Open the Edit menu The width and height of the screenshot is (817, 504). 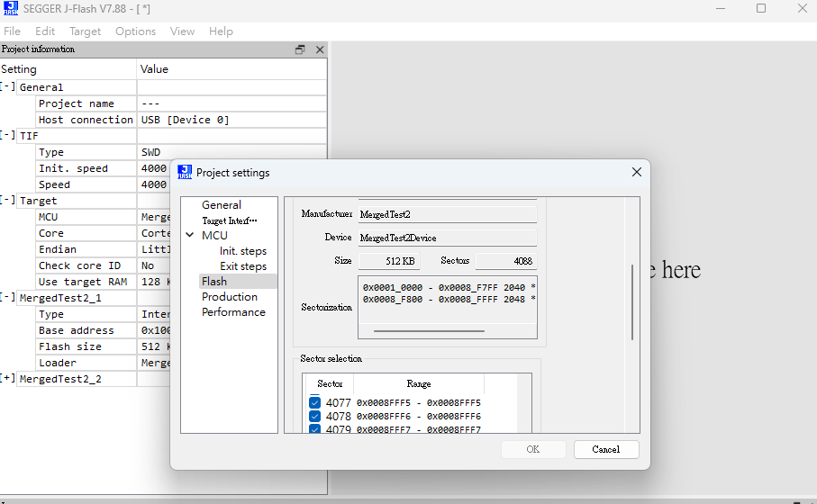(x=45, y=31)
